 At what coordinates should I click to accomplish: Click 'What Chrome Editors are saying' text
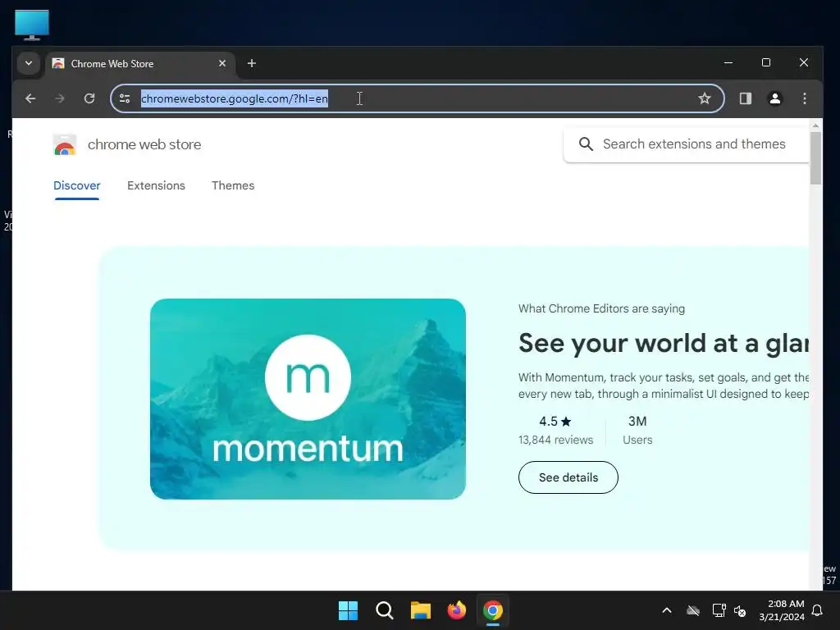(x=601, y=308)
